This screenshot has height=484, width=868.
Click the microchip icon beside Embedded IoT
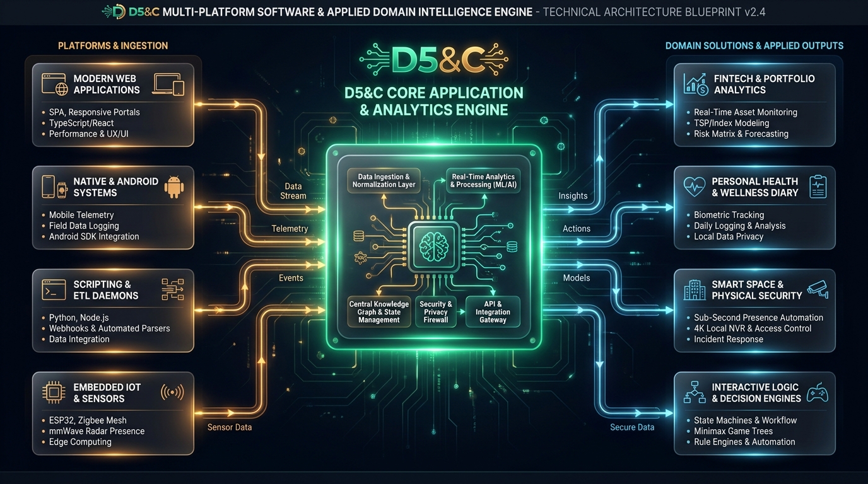pyautogui.click(x=54, y=393)
